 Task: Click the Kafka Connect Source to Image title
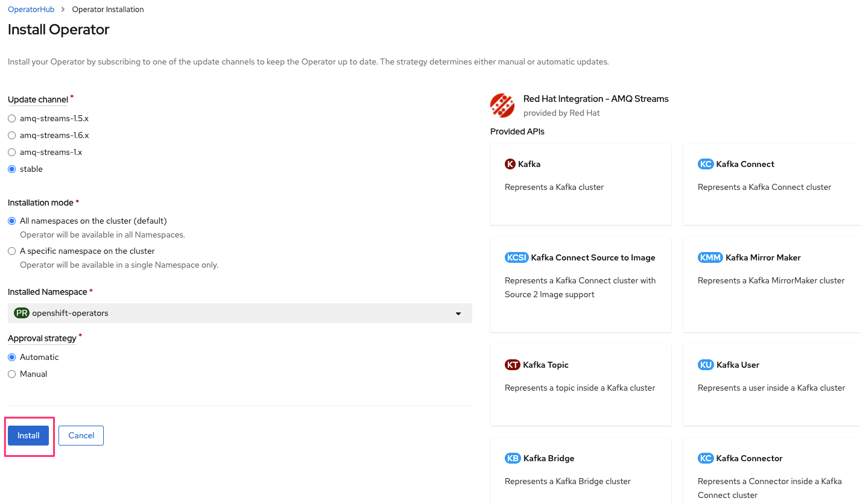click(593, 257)
